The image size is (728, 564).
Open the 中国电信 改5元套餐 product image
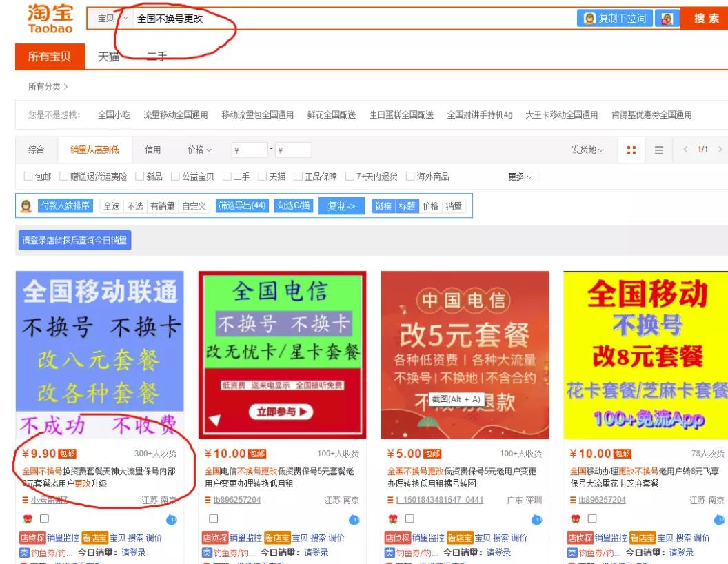(x=465, y=354)
